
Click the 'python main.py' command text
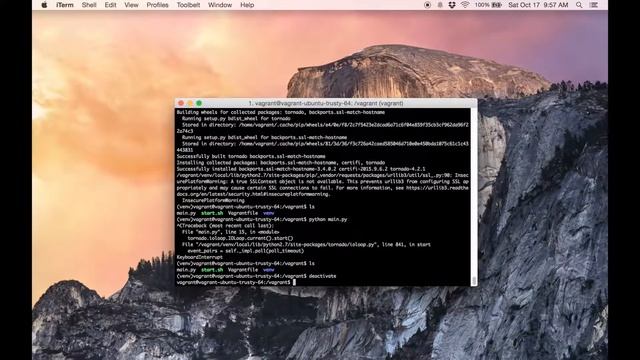(328, 219)
